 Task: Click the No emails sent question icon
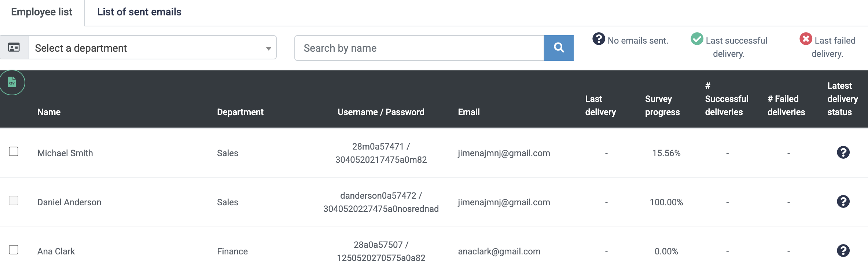point(599,38)
